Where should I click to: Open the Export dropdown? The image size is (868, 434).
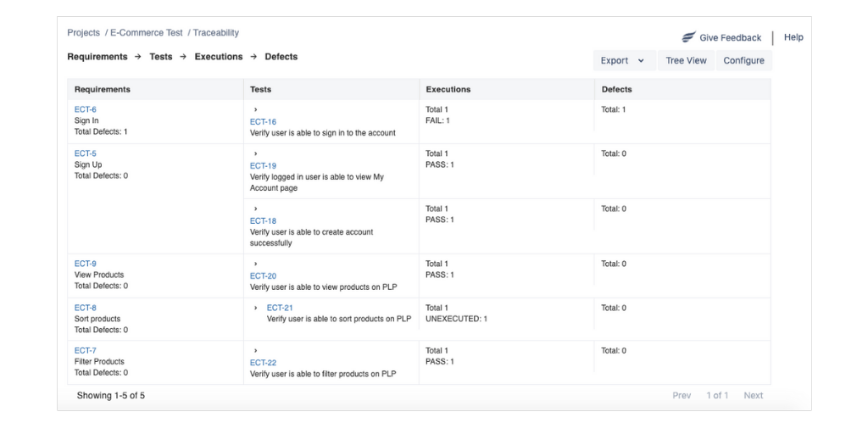[x=622, y=61]
